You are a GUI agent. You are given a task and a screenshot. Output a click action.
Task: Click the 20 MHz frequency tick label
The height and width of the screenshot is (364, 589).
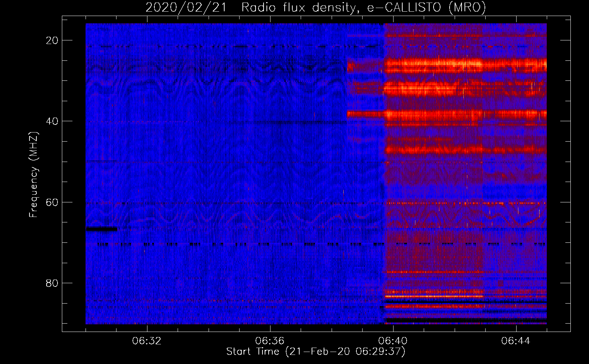click(x=52, y=40)
